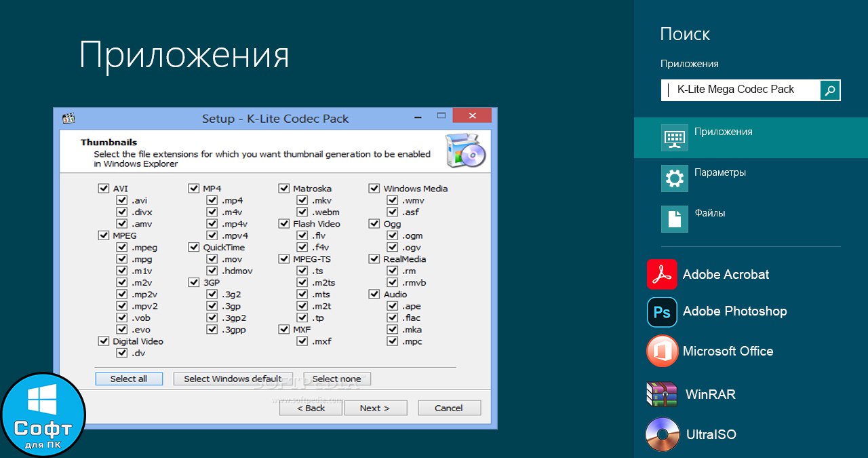The width and height of the screenshot is (868, 458).
Task: Uncheck the .mov extension
Action: (212, 259)
